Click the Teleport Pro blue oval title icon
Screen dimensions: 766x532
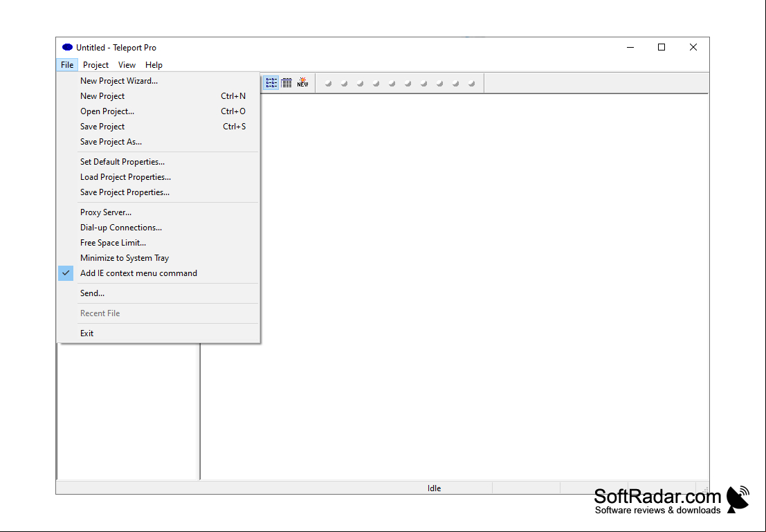pos(67,47)
